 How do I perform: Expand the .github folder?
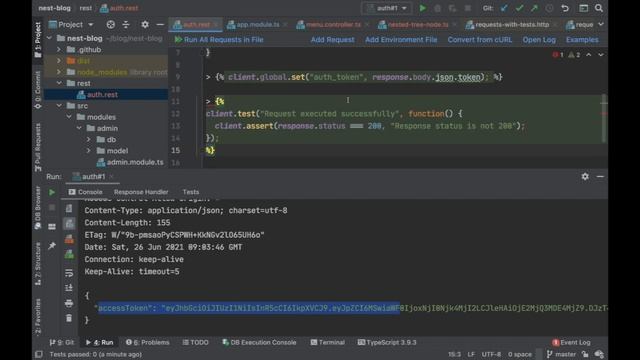pos(59,49)
